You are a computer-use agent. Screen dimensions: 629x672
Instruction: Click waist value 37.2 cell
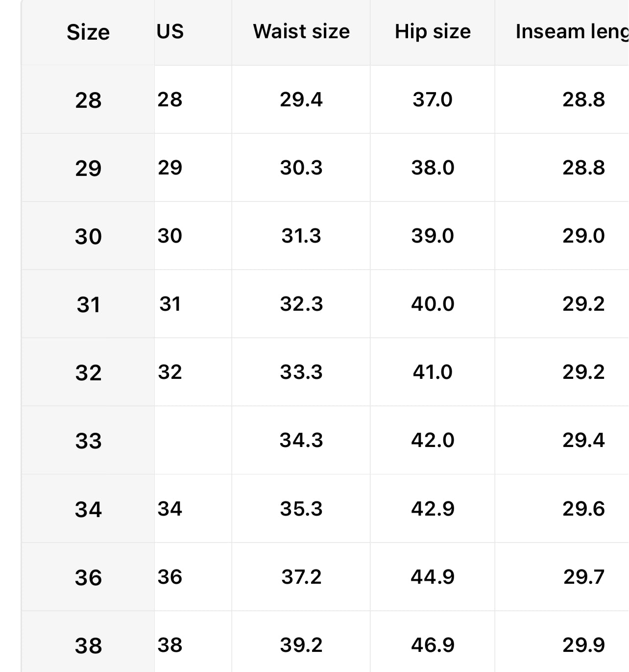click(301, 577)
